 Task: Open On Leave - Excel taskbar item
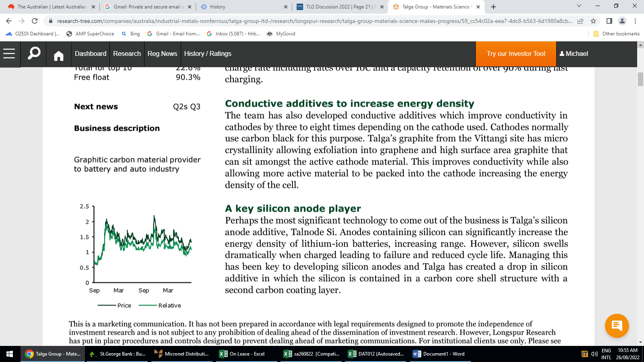[246, 354]
